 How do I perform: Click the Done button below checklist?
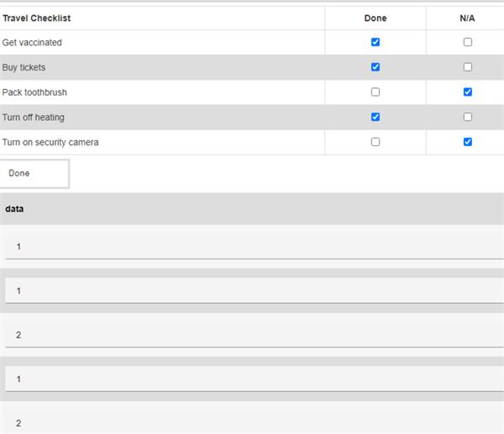coord(34,174)
